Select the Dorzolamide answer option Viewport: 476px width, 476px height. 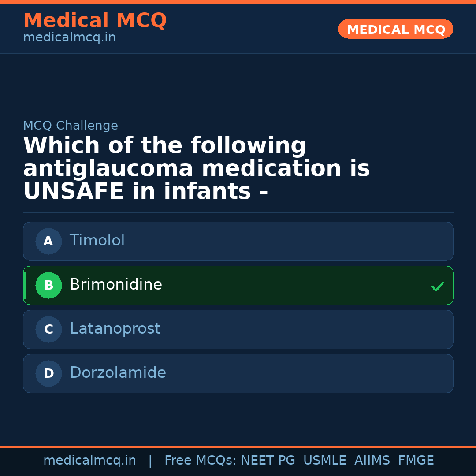point(238,373)
